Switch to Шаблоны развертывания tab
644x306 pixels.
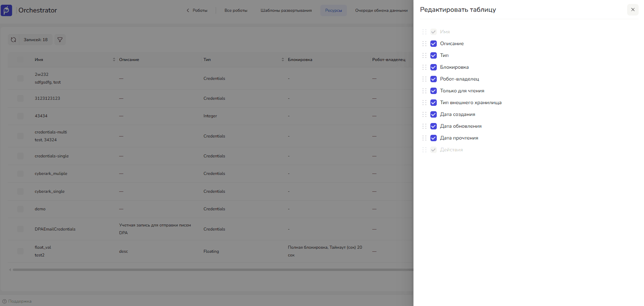click(x=286, y=10)
